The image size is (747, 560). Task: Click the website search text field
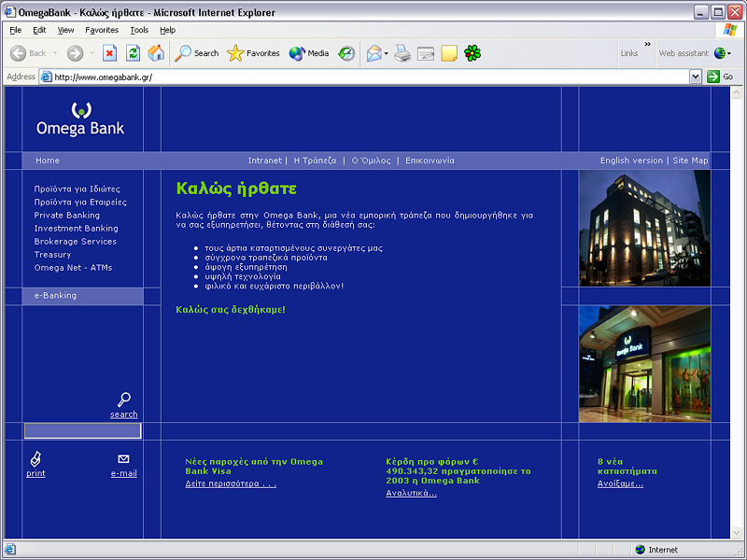(x=82, y=430)
